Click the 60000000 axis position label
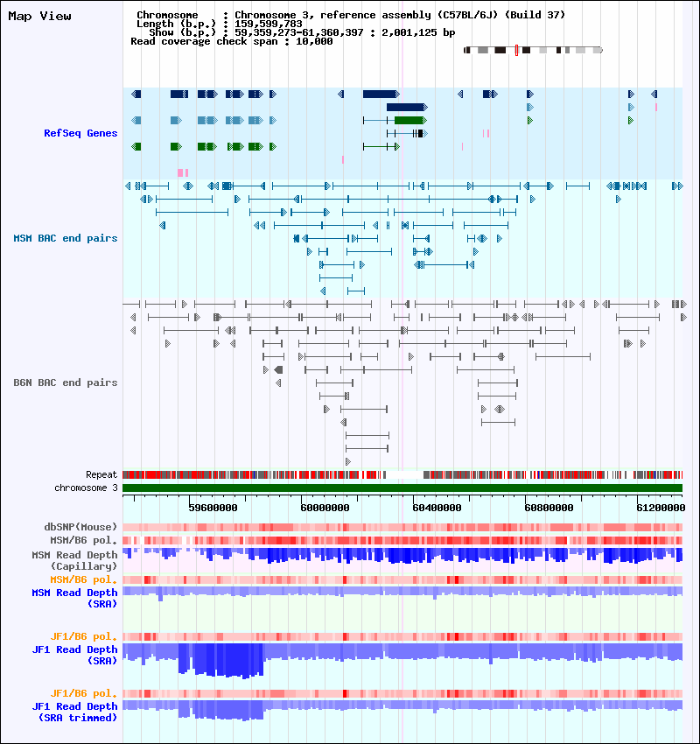This screenshot has height=744, width=700. point(325,508)
